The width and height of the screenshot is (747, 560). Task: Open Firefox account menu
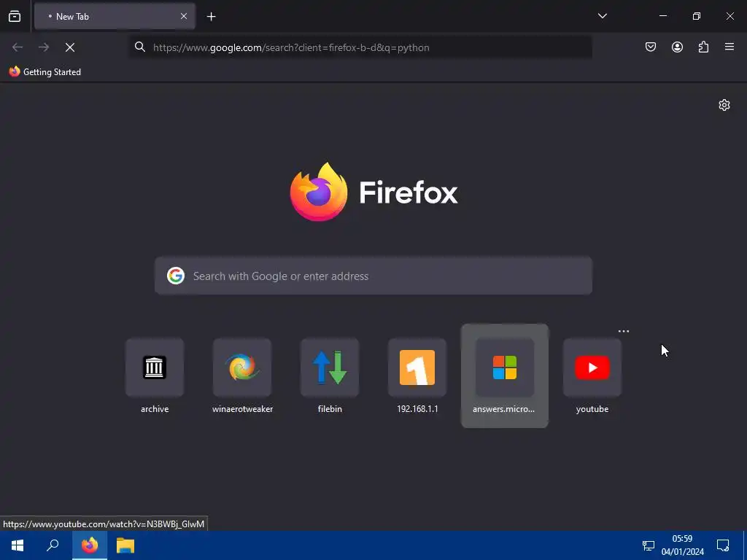(x=677, y=47)
